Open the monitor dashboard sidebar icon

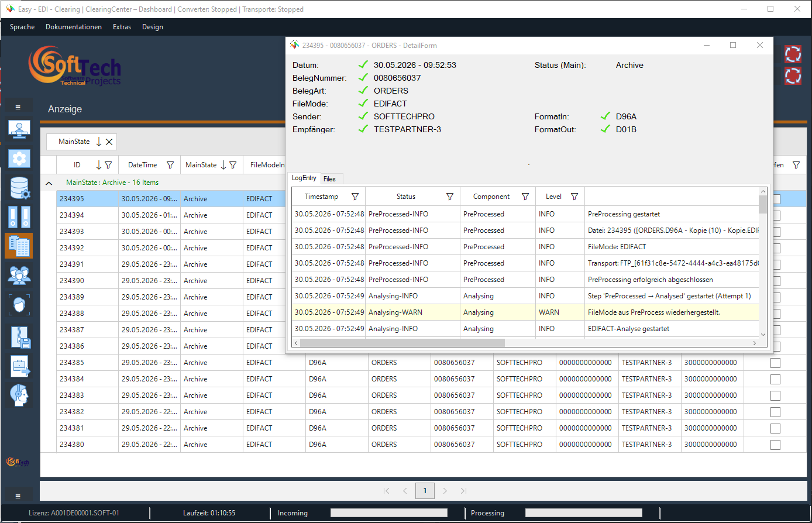[x=19, y=129]
